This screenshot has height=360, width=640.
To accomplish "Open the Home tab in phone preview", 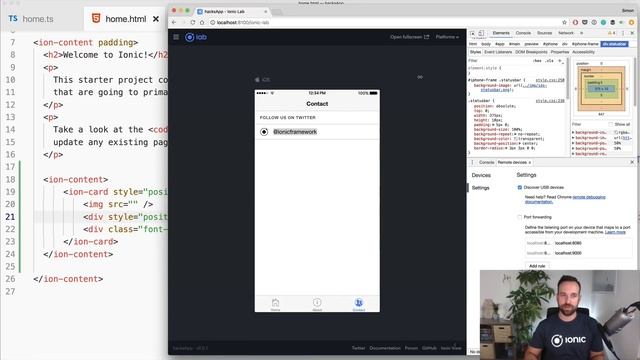I will click(x=276, y=304).
